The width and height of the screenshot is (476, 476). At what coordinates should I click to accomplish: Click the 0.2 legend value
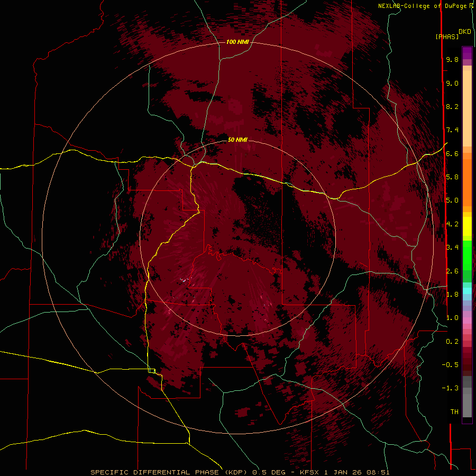452,342
